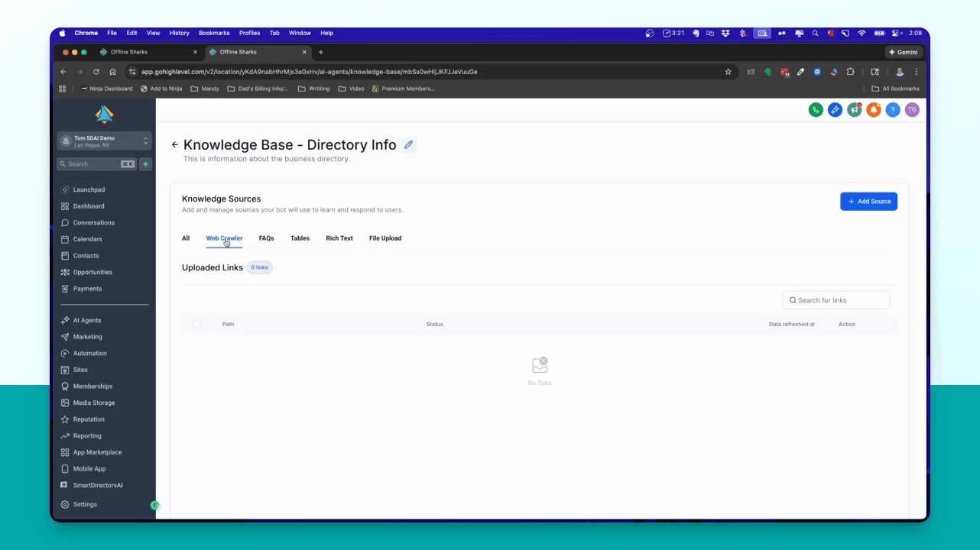This screenshot has height=550, width=980.
Task: Click the green lightning quick actions icon
Action: click(x=145, y=163)
